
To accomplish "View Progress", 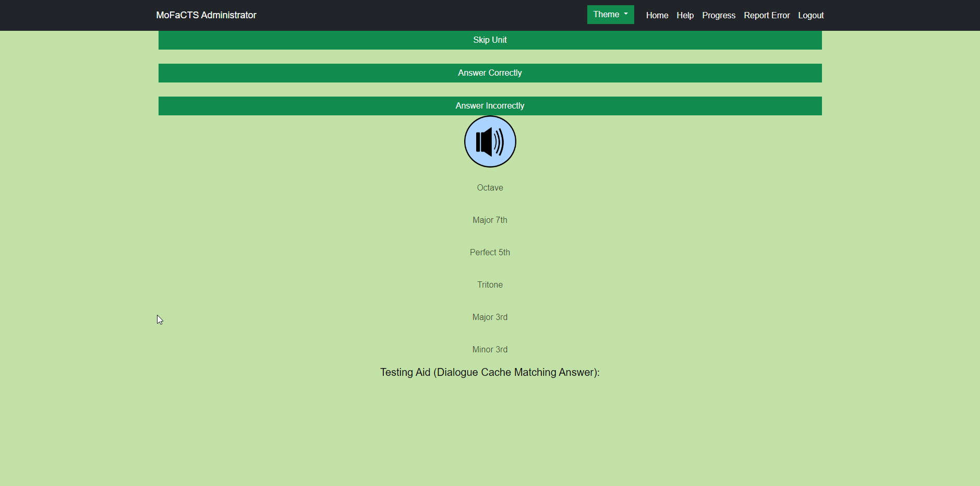I will coord(718,15).
